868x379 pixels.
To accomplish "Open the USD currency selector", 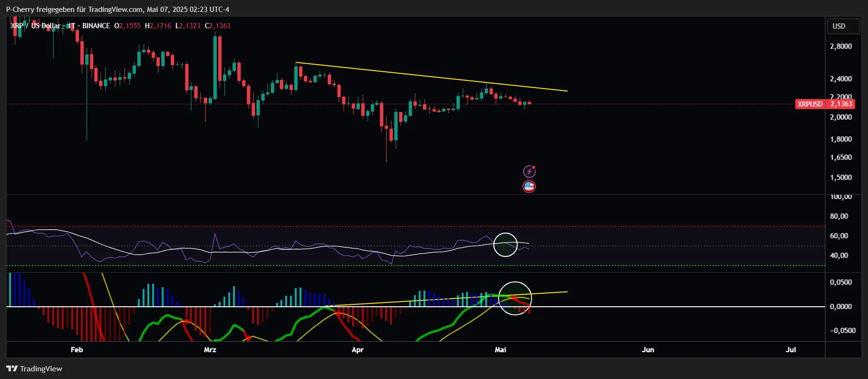I will pyautogui.click(x=844, y=26).
